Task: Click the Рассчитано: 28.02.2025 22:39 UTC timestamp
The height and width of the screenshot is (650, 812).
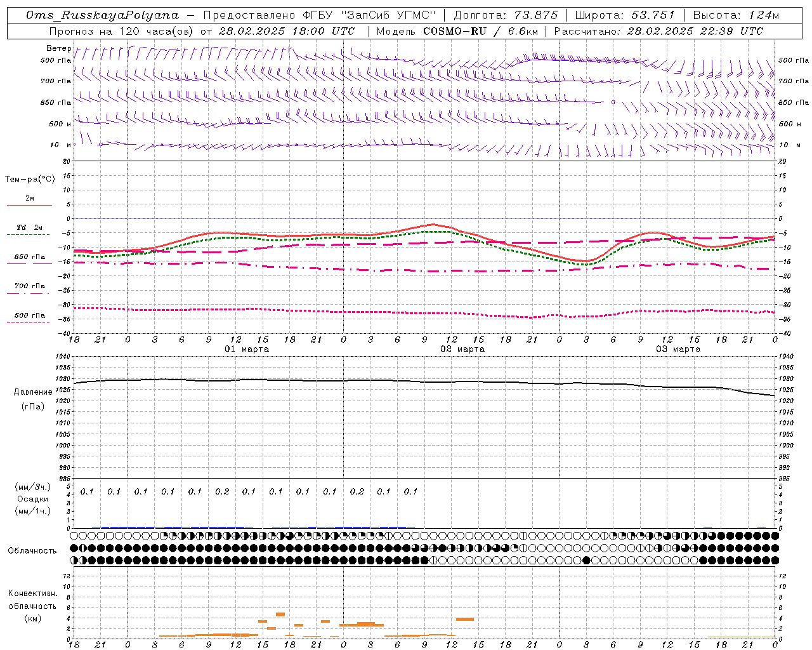Action: [658, 31]
